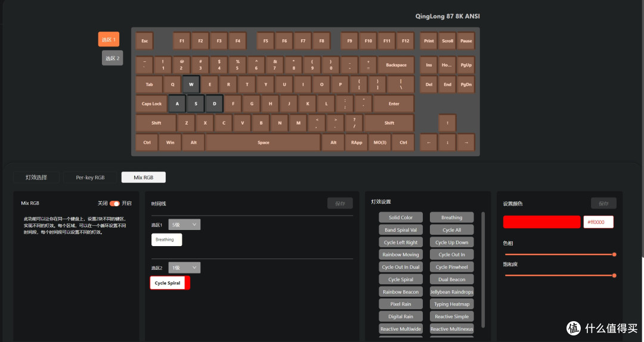The image size is (644, 342).
Task: Select the A key on keyboard layout
Action: pyautogui.click(x=177, y=104)
